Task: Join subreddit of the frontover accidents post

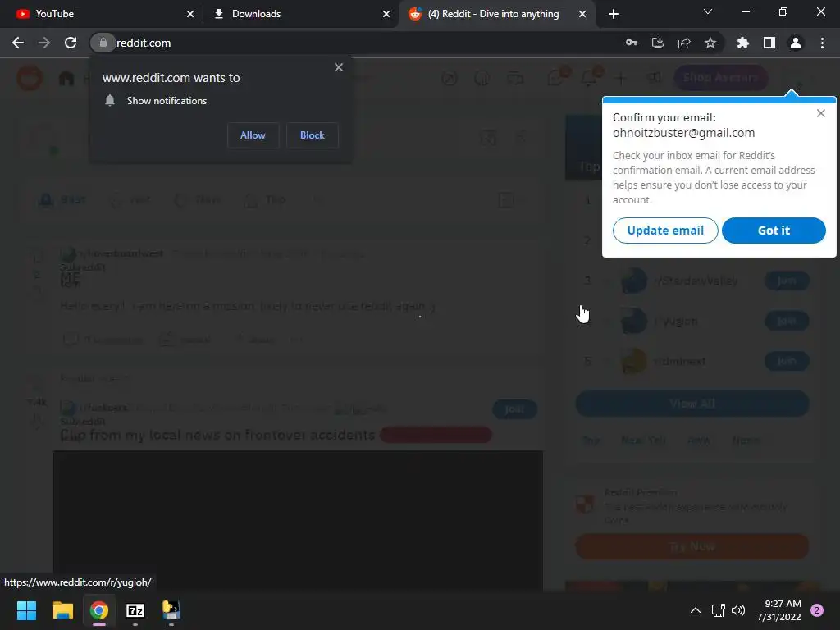Action: [515, 409]
